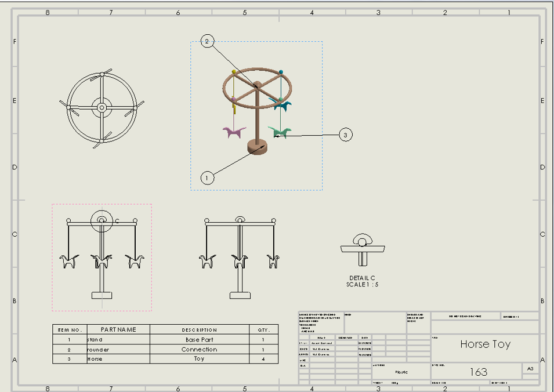
Task: Select the purple horse in the 3D view
Action: (234, 132)
